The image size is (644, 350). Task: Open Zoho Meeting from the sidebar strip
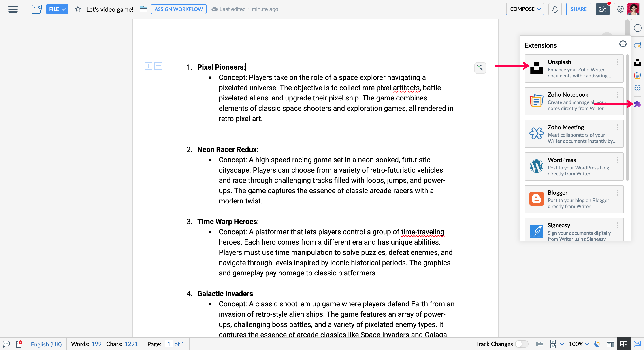point(637,88)
